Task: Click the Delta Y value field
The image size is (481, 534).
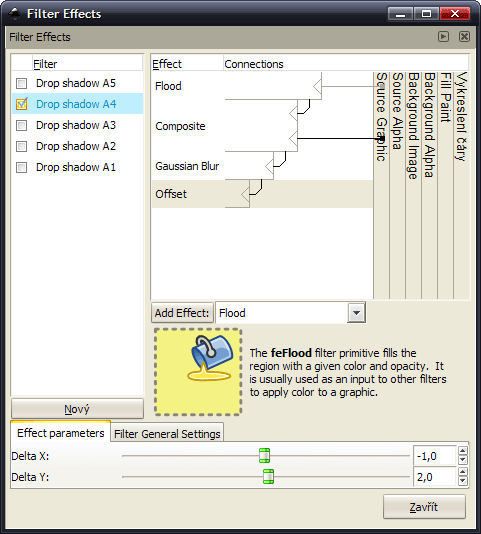Action: (x=435, y=477)
